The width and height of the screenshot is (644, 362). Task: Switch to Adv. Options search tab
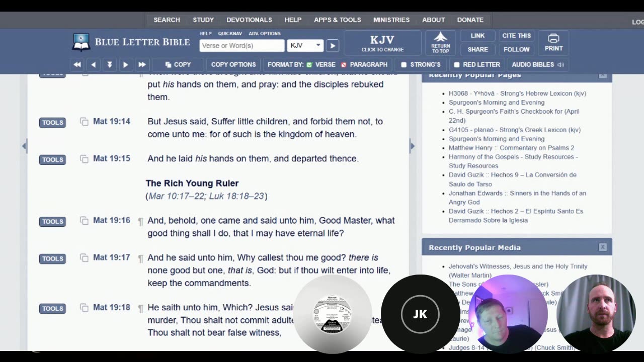pos(265,34)
